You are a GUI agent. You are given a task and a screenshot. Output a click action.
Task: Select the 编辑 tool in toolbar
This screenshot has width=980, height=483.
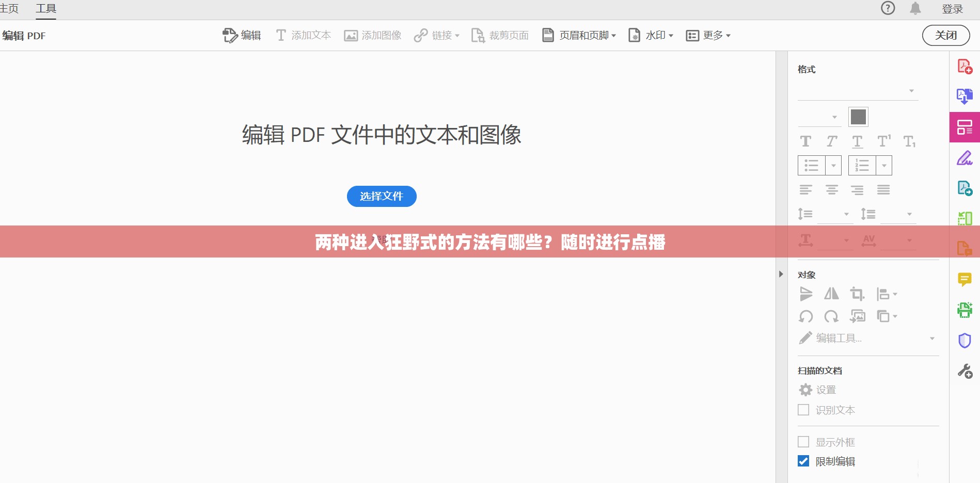242,35
